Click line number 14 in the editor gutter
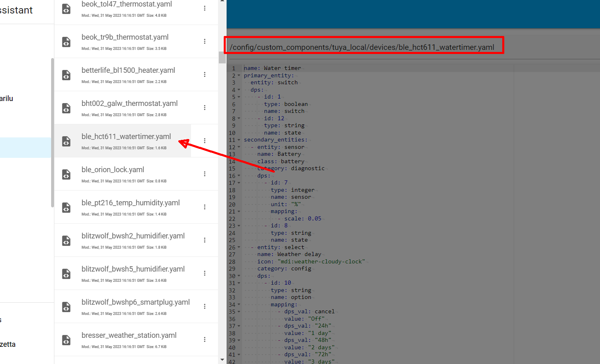 (x=233, y=161)
